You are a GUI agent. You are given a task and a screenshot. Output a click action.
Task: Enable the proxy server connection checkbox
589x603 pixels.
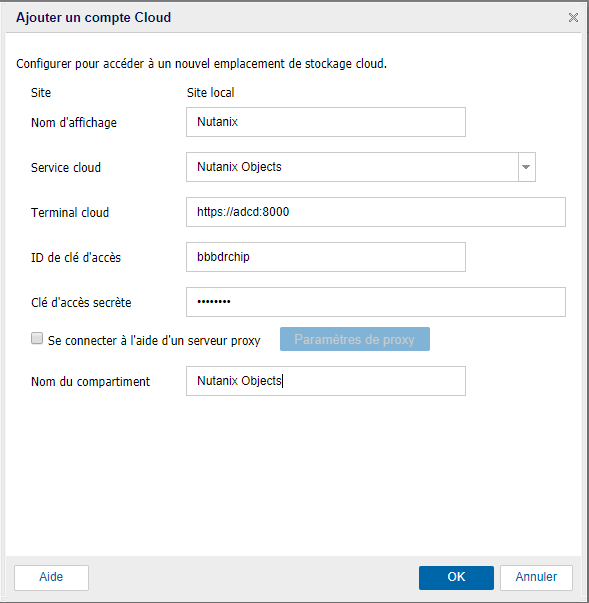(x=37, y=338)
